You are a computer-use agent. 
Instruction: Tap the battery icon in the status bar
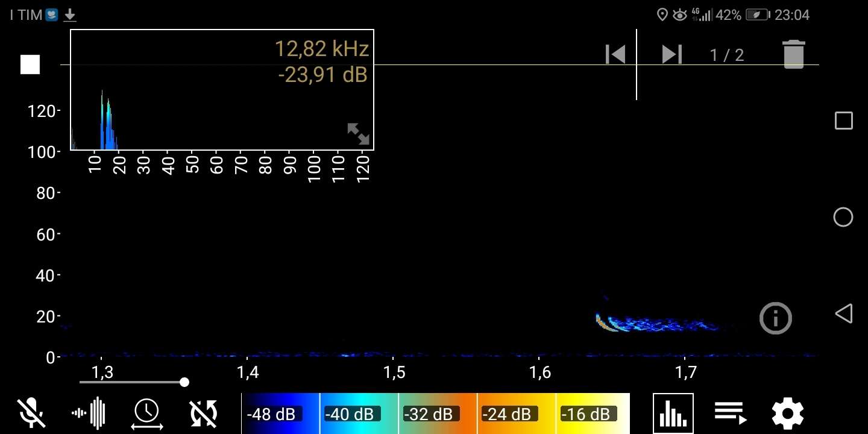[758, 15]
